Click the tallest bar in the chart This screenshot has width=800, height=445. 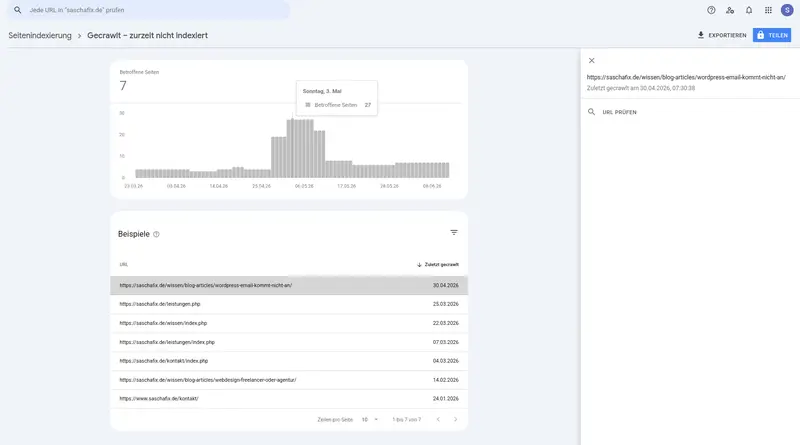(292, 148)
